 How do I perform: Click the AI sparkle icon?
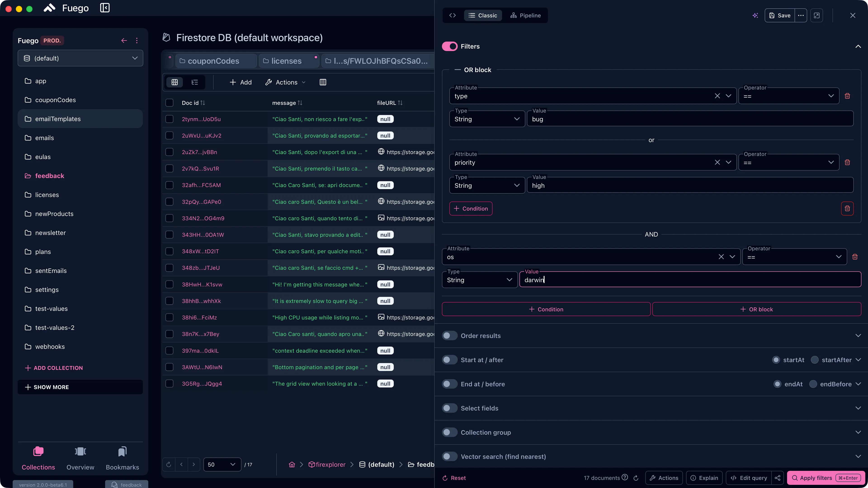(755, 16)
